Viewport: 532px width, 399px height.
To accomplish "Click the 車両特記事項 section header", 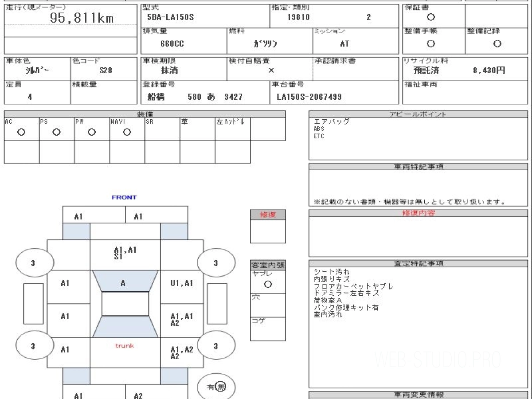I will tap(418, 167).
